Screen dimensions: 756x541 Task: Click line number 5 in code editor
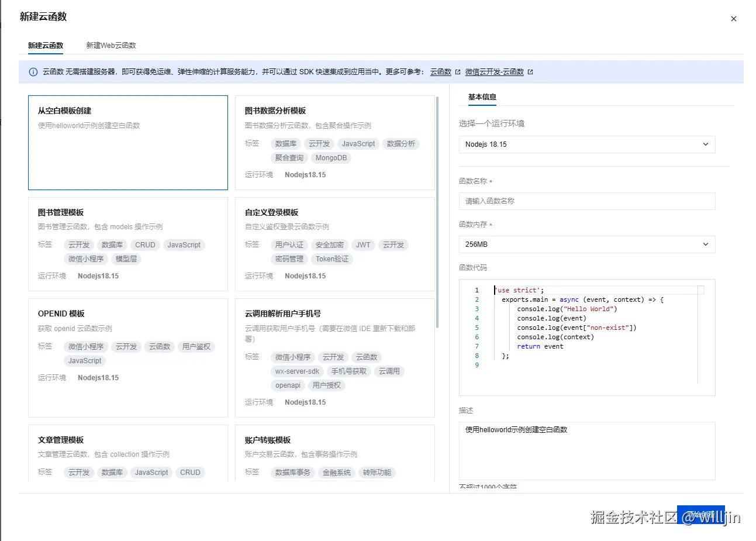477,328
